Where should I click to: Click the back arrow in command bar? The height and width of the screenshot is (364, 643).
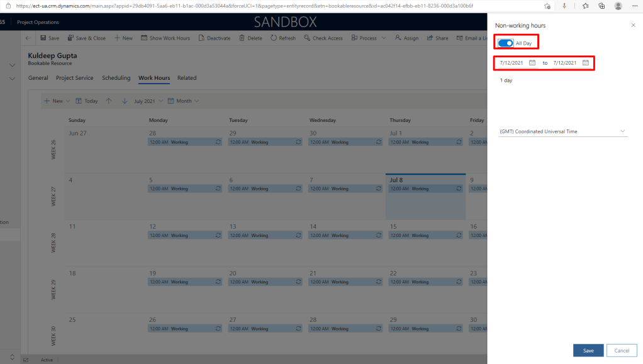(28, 38)
